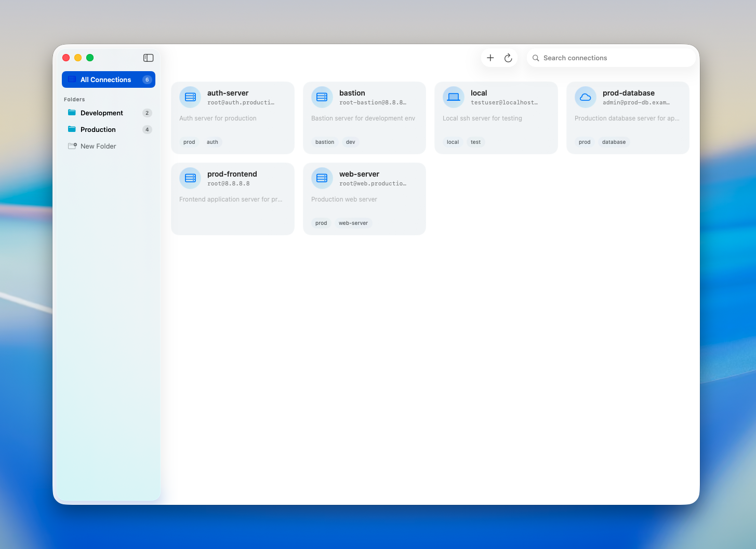Open the web-server connection title
This screenshot has height=549, width=756.
pos(359,174)
